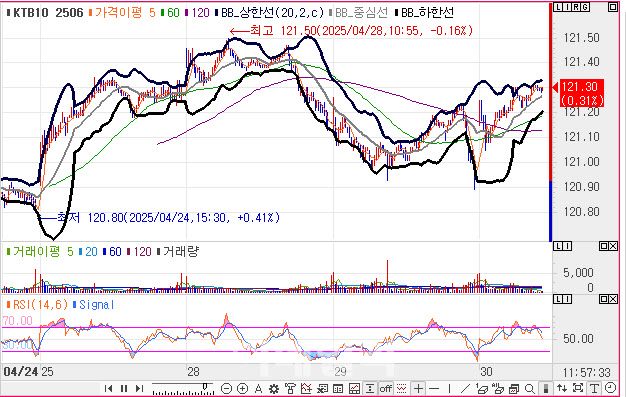Select the T text tool
The image size is (626, 397).
pos(594,388)
